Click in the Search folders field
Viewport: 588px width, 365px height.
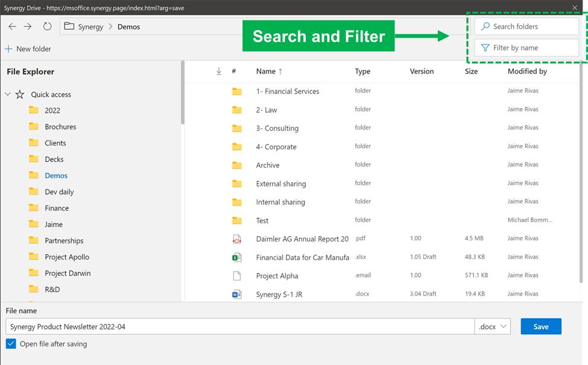coord(526,27)
